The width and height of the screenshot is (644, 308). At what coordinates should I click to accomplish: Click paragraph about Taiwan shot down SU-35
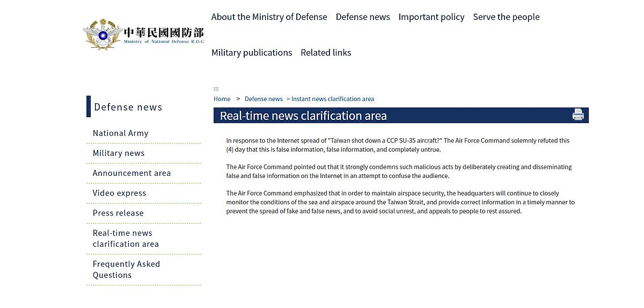click(398, 145)
